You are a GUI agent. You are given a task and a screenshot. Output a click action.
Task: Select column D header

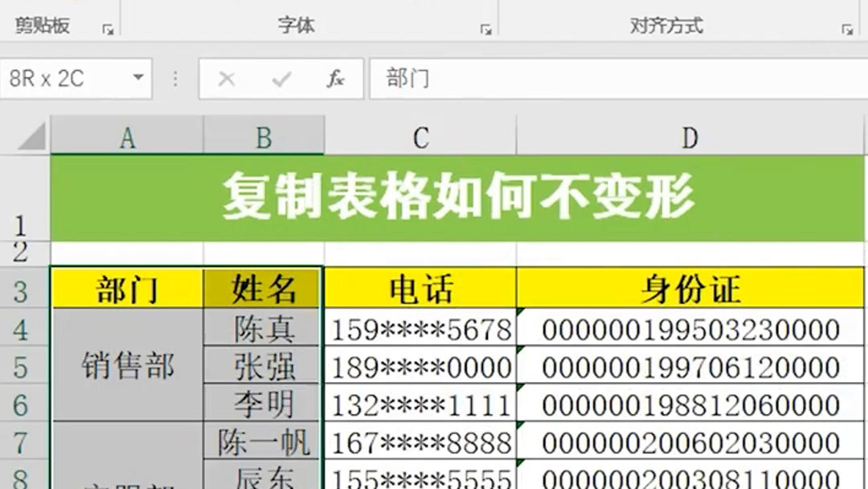(688, 137)
